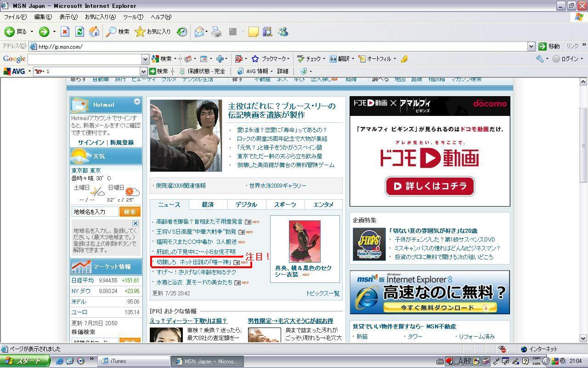Screen dimensions: 588x368
Task: Open the 編集(E) menu
Action: tap(43, 17)
